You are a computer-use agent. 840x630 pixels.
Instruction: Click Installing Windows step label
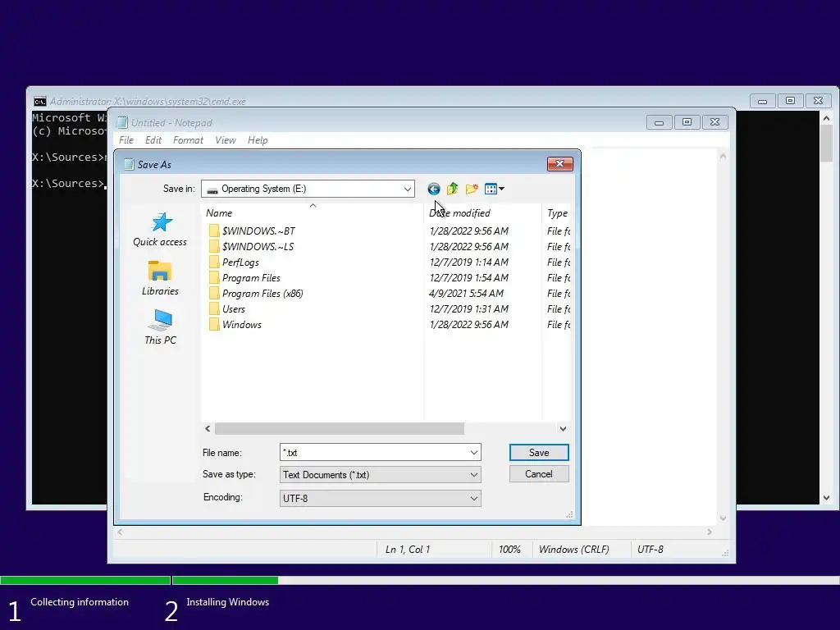click(228, 602)
